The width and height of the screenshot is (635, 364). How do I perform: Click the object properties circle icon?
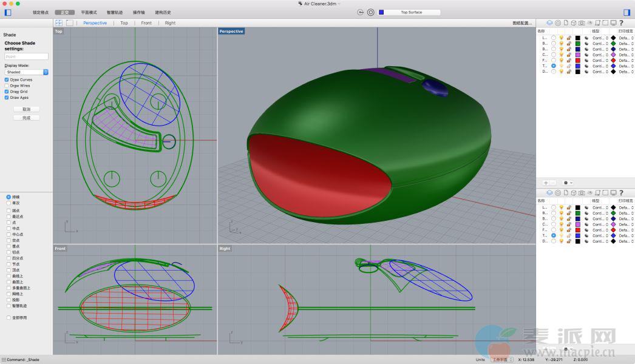click(558, 23)
